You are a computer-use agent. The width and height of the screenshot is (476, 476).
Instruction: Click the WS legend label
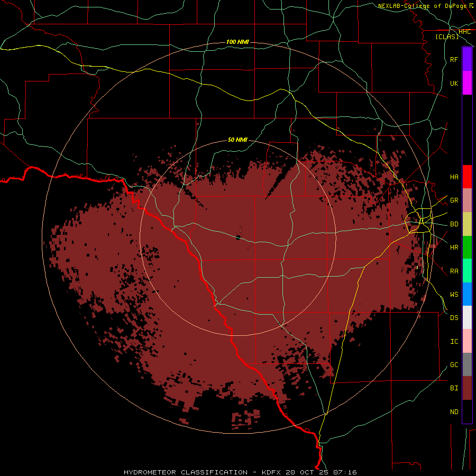click(454, 295)
